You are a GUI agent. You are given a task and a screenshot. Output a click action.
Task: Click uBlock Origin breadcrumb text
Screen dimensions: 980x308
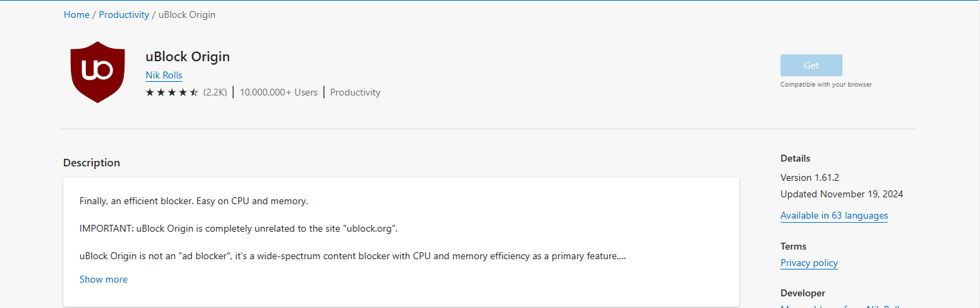click(187, 14)
